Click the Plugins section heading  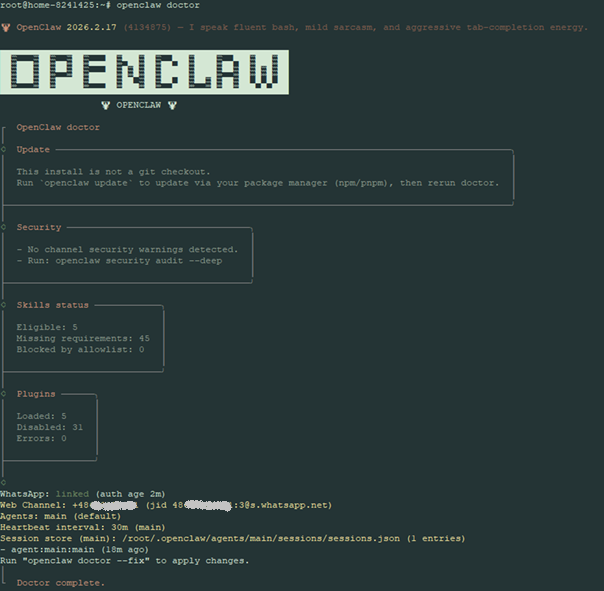pos(36,394)
